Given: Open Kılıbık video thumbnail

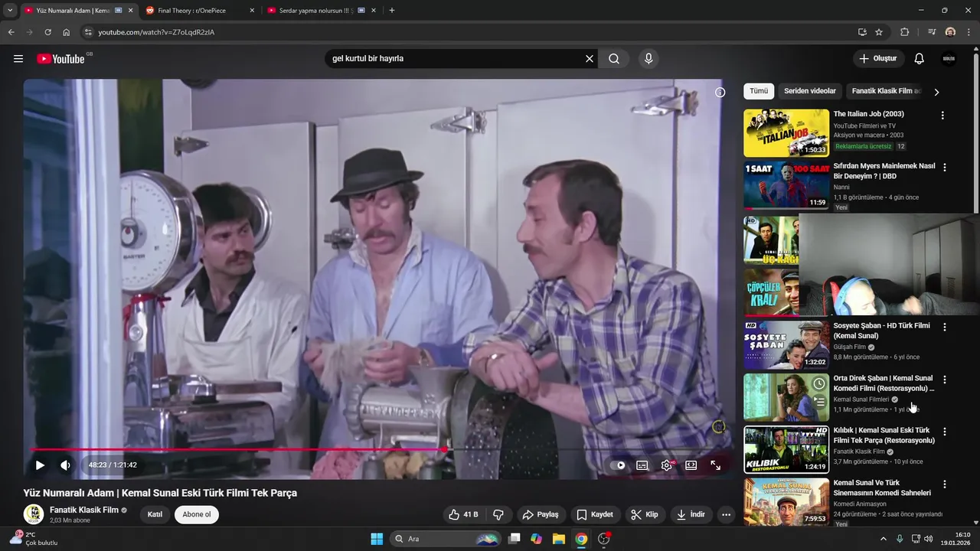Looking at the screenshot, I should click(786, 449).
